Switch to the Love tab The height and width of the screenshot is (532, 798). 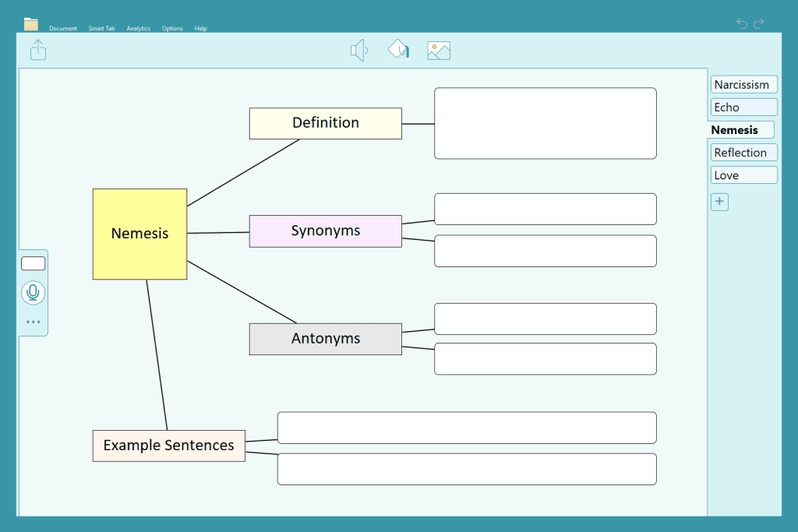[x=743, y=175]
